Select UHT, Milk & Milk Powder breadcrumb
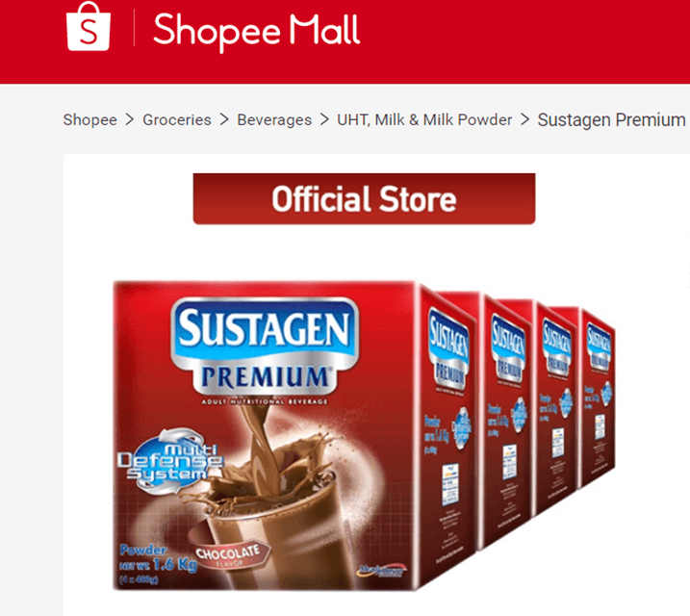The width and height of the screenshot is (690, 616). pos(424,119)
